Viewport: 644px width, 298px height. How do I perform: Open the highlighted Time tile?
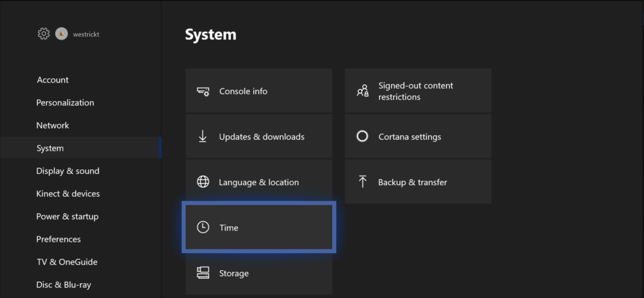pos(259,228)
